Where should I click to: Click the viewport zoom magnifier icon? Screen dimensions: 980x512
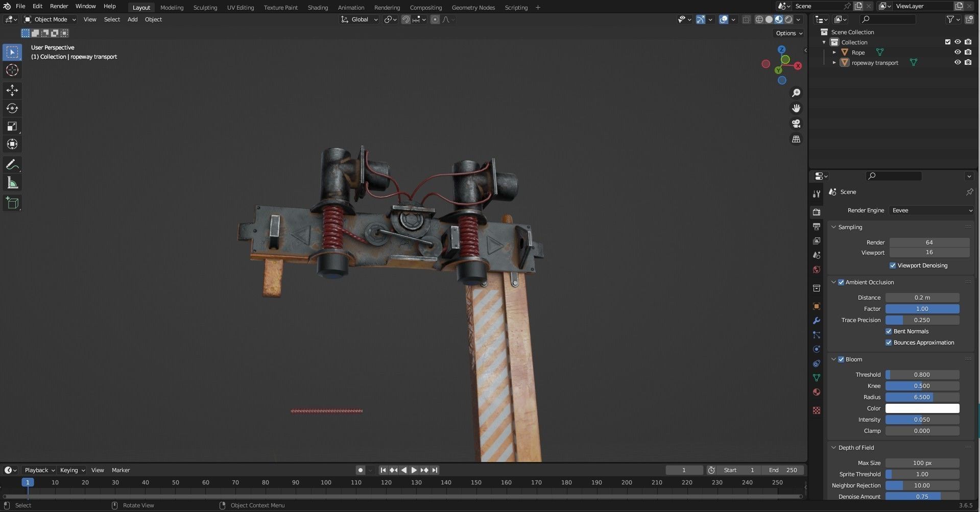coord(796,93)
